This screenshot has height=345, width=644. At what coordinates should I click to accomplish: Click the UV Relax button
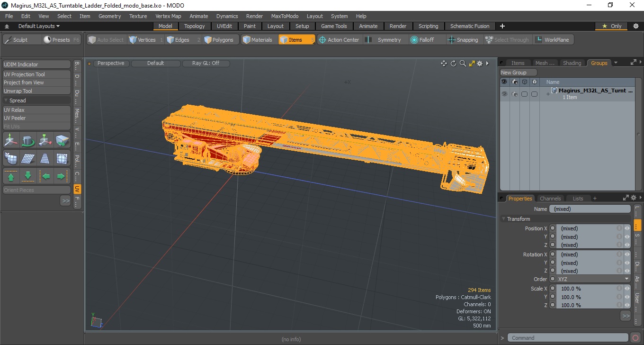point(36,110)
